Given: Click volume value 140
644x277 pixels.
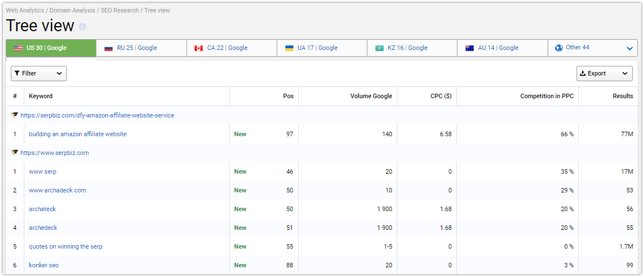Looking at the screenshot, I should [x=387, y=134].
